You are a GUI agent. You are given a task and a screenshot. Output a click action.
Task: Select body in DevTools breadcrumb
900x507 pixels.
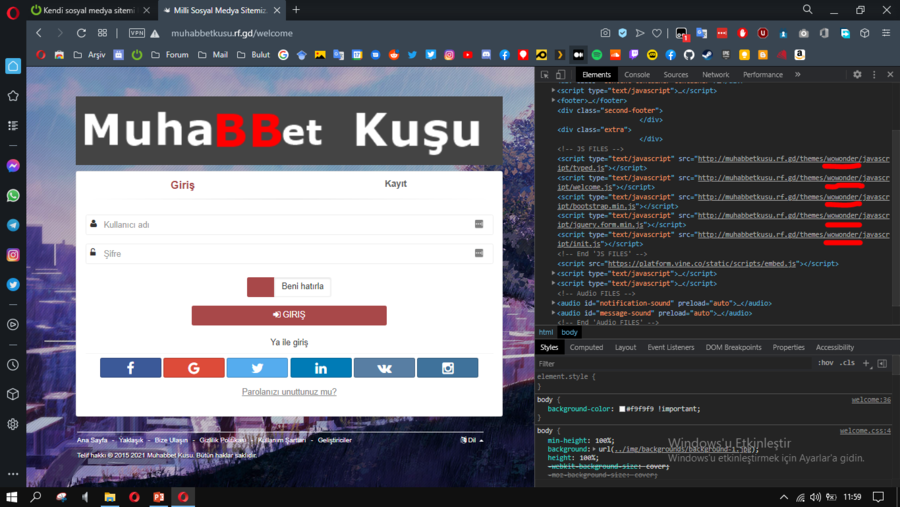569,332
